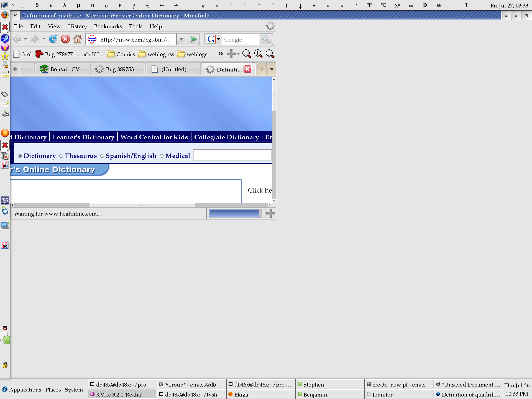Click the zoom out magnifier icon

(x=270, y=54)
